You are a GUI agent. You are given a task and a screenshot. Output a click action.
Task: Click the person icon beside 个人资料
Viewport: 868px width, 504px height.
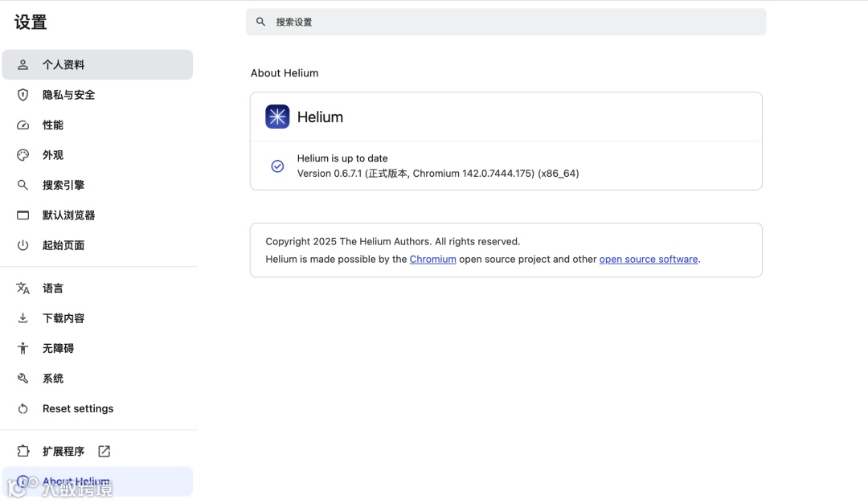(23, 65)
